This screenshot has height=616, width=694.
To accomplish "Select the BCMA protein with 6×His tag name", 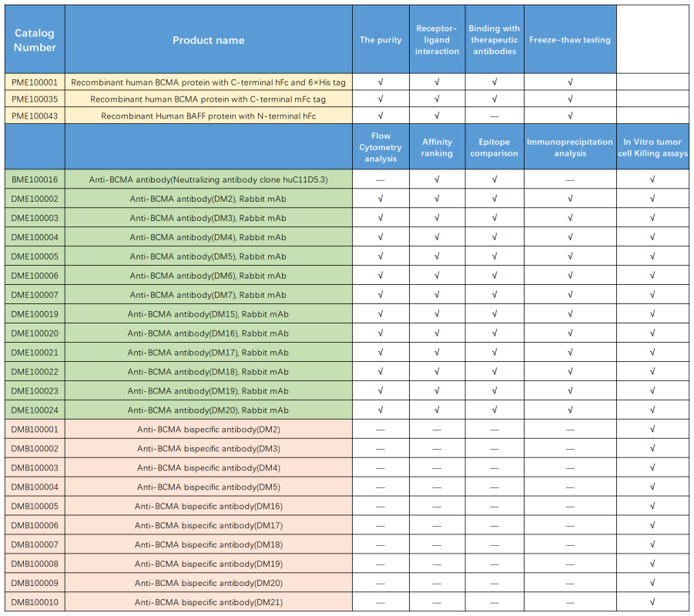I will coord(209,82).
